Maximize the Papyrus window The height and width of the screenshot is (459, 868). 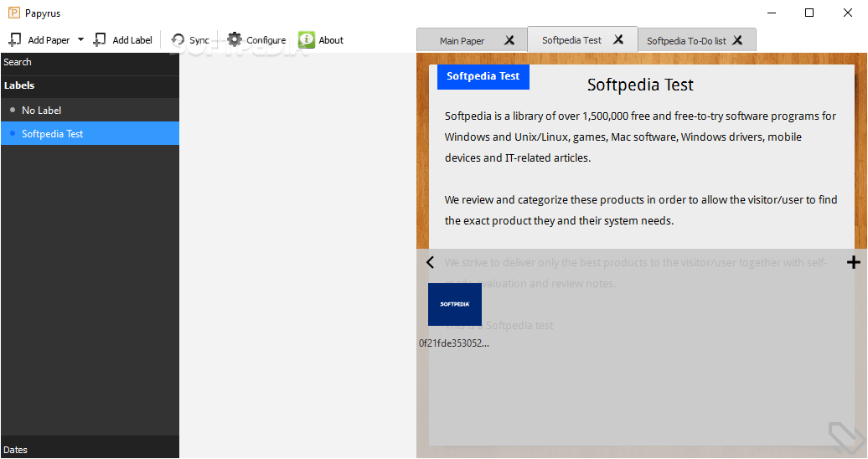pos(809,13)
